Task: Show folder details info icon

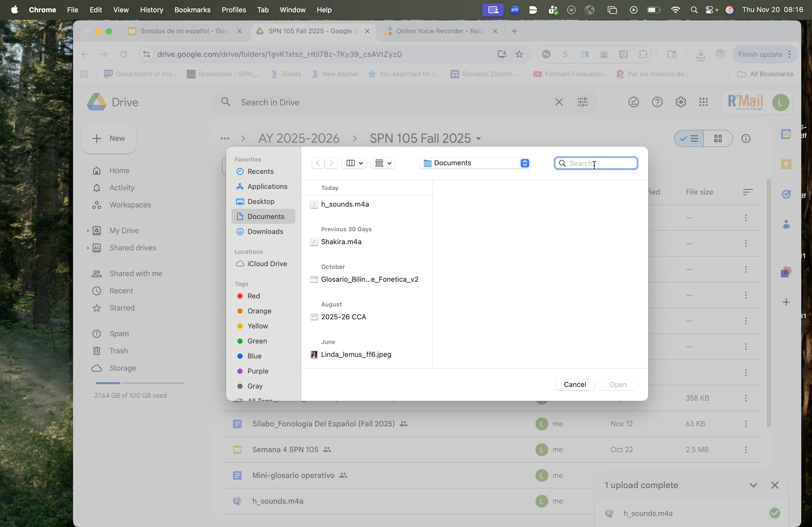Action: (746, 138)
